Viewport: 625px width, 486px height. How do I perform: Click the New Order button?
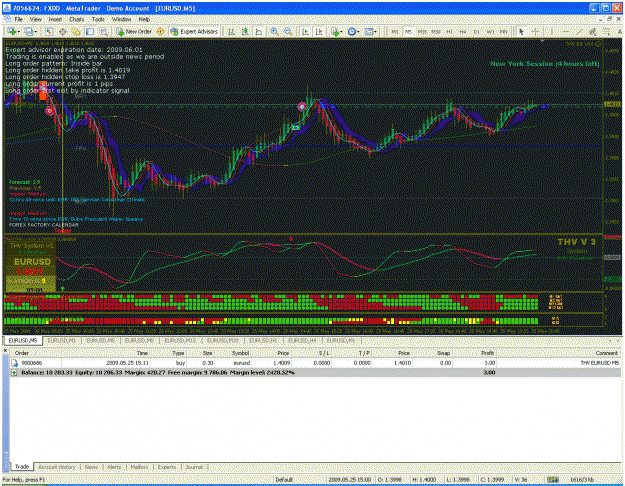tap(134, 31)
